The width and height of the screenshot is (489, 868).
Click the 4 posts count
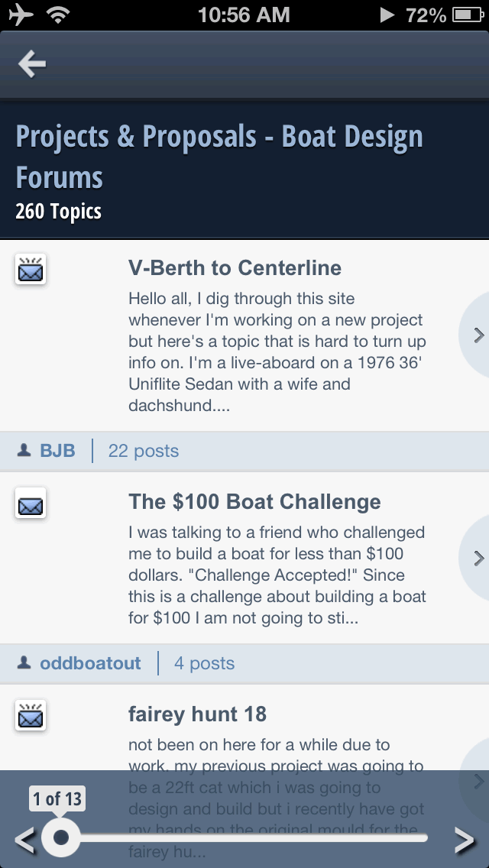(x=204, y=662)
